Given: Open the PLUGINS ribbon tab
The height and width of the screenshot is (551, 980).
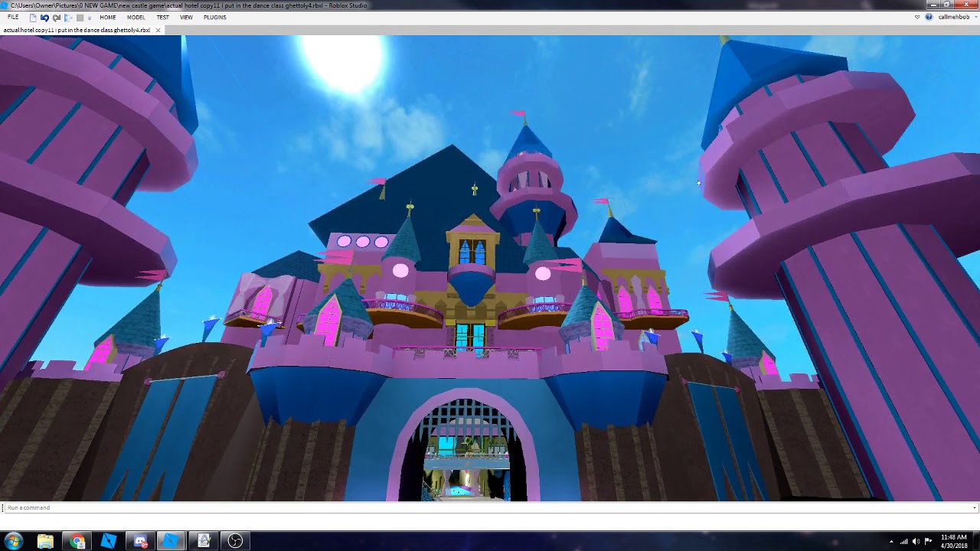Looking at the screenshot, I should click(215, 17).
